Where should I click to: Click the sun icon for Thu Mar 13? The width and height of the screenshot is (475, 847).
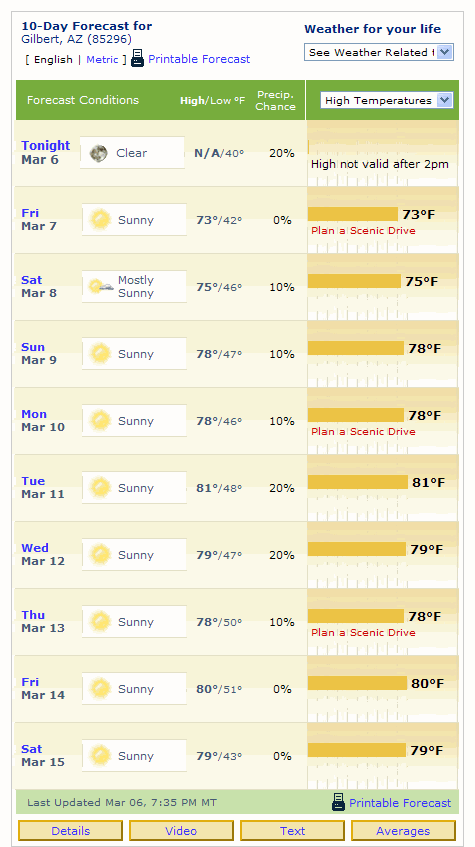[x=101, y=622]
